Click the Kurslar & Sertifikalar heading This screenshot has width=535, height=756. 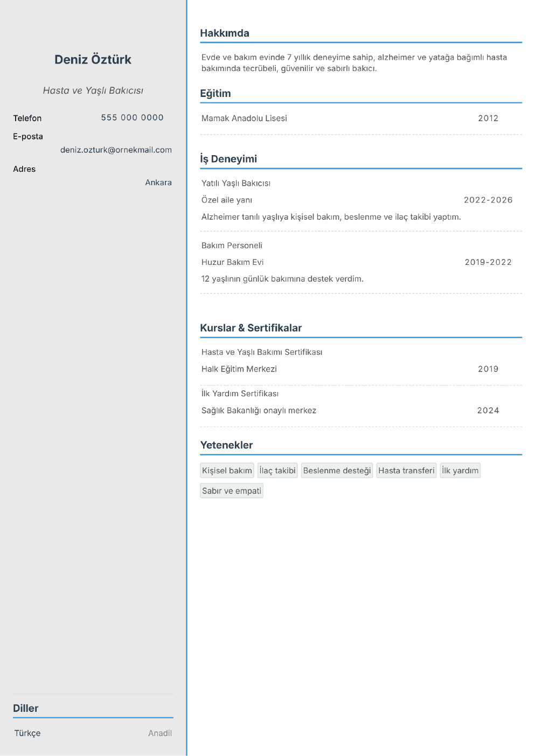coord(251,328)
